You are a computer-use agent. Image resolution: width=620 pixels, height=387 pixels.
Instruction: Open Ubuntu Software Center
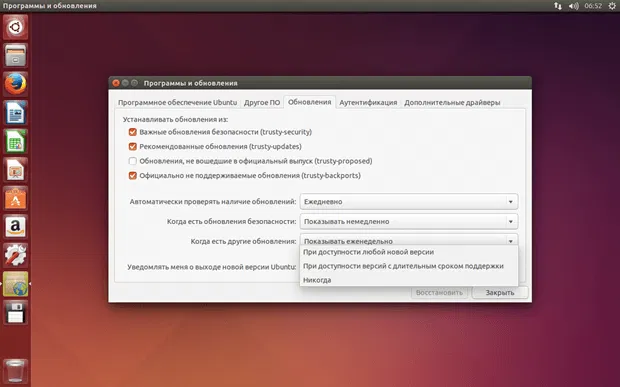coord(15,198)
